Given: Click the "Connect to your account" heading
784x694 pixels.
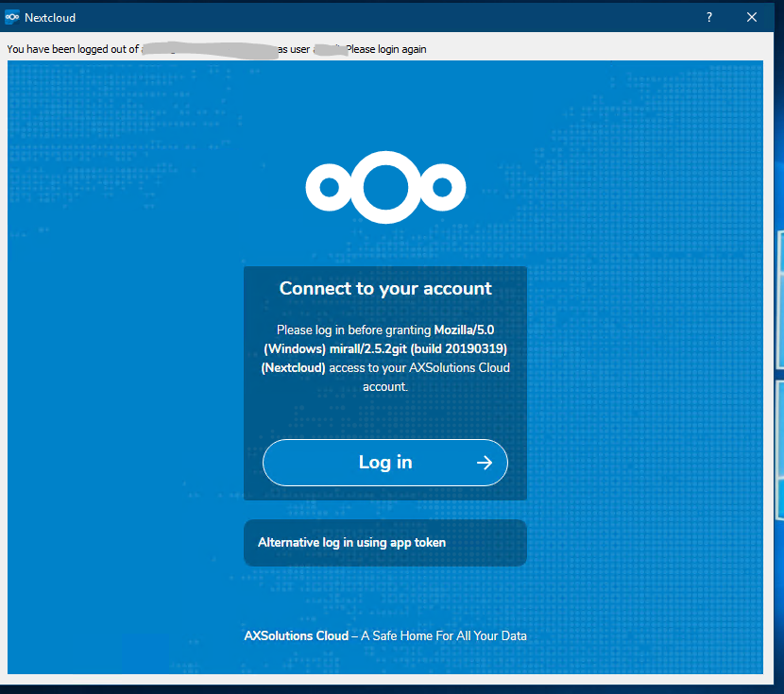Looking at the screenshot, I should coord(385,288).
